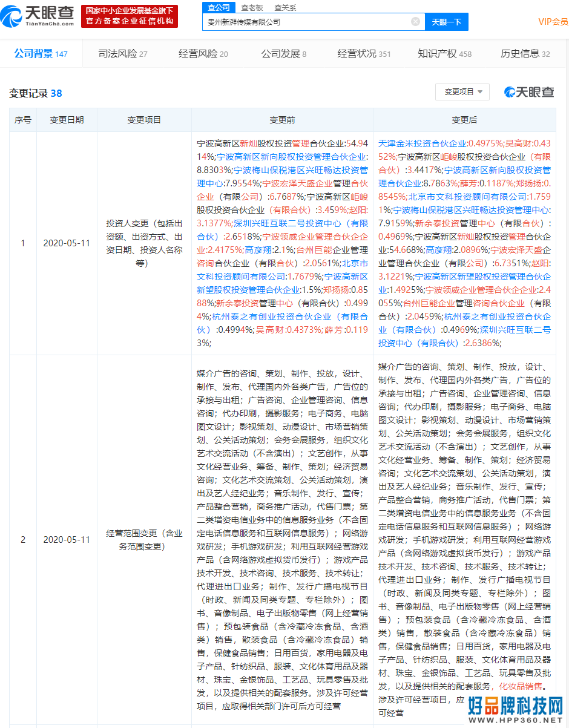This screenshot has height=728, width=569.
Task: Open the 经营风险 20 tab
Action: 203,54
